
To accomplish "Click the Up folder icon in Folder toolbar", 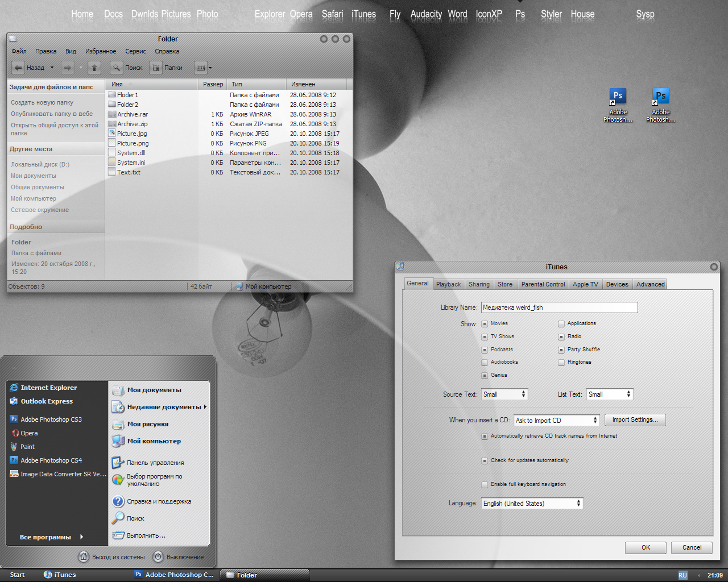I will pyautogui.click(x=94, y=68).
